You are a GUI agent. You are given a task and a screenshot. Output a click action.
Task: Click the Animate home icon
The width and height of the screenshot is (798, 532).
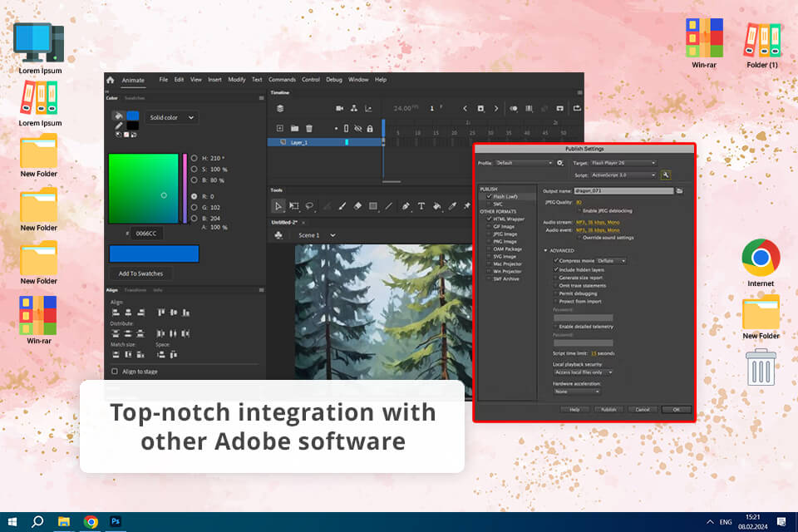click(111, 80)
